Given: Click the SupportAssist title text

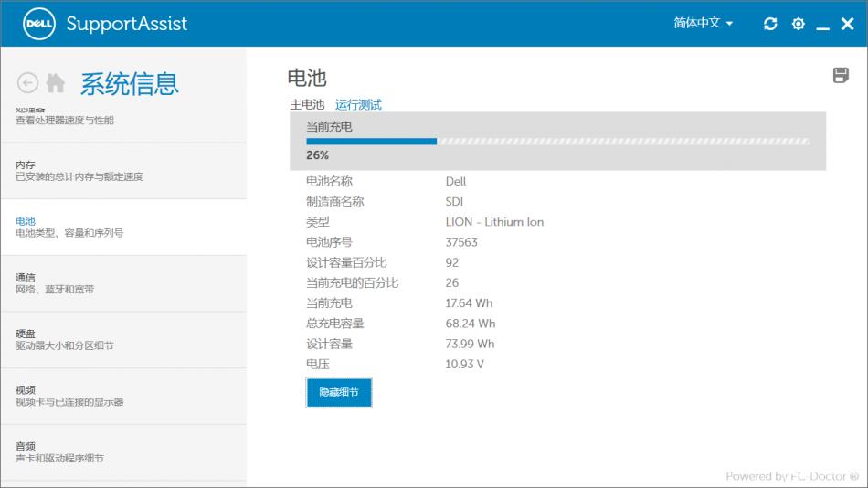Looking at the screenshot, I should coord(127,24).
